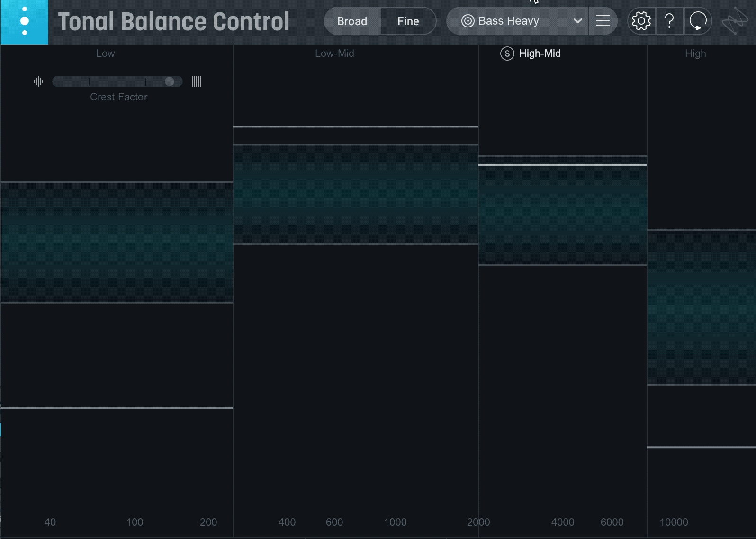Click the High band teal target range
This screenshot has width=756, height=539.
(702, 307)
